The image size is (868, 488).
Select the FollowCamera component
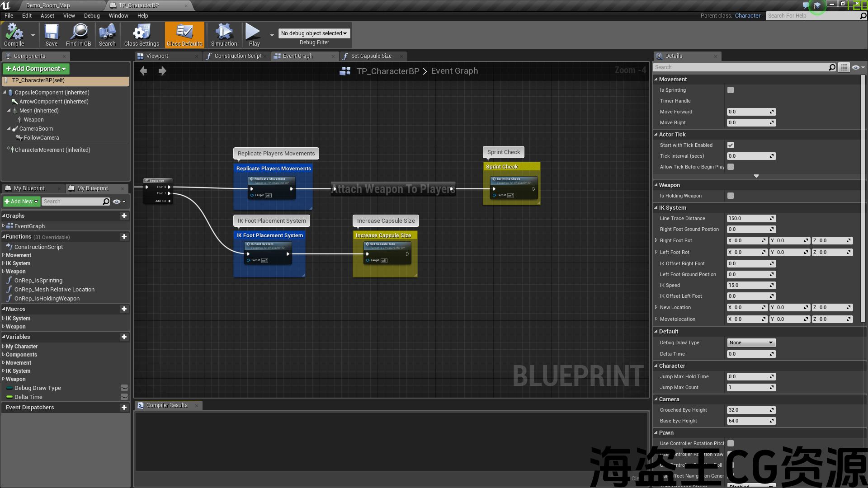[x=41, y=138]
